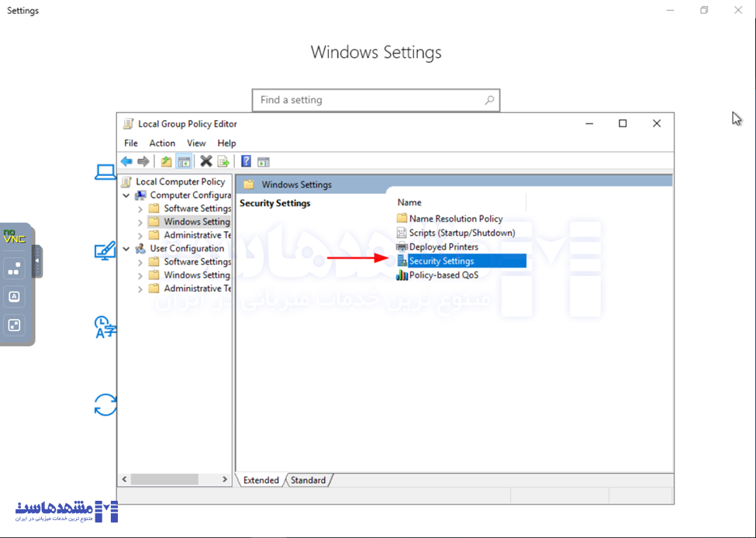Click the noVNC fullscreen button
The height and width of the screenshot is (538, 756).
click(14, 325)
